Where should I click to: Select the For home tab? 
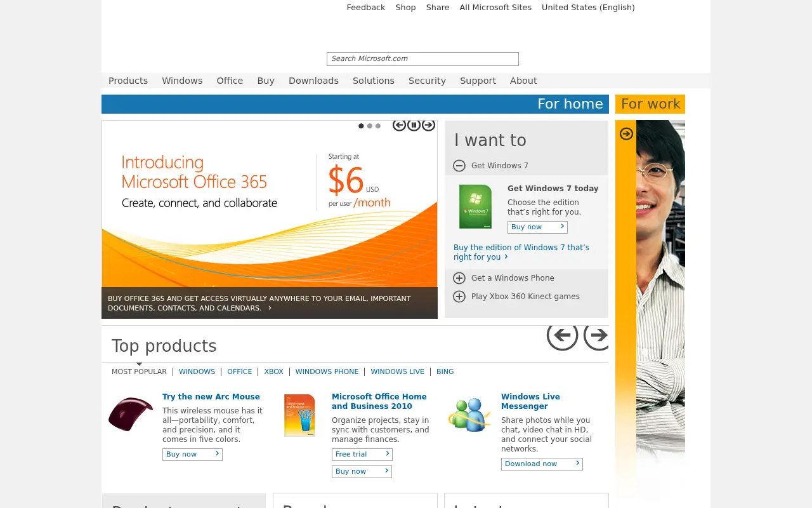click(x=355, y=104)
